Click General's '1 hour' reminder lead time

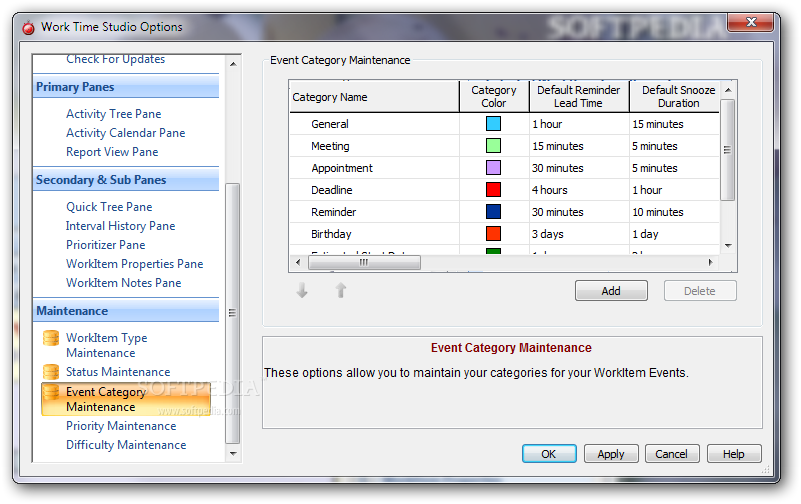(x=579, y=124)
